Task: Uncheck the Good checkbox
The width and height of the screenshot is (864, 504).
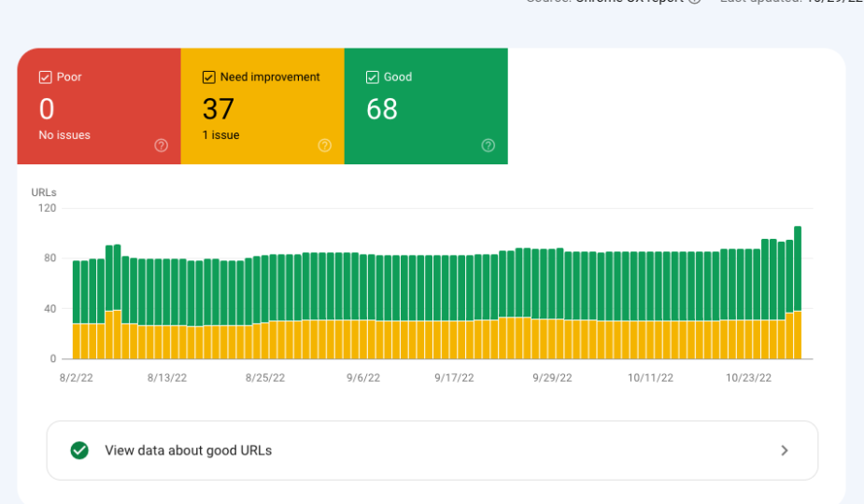Action: pyautogui.click(x=373, y=77)
